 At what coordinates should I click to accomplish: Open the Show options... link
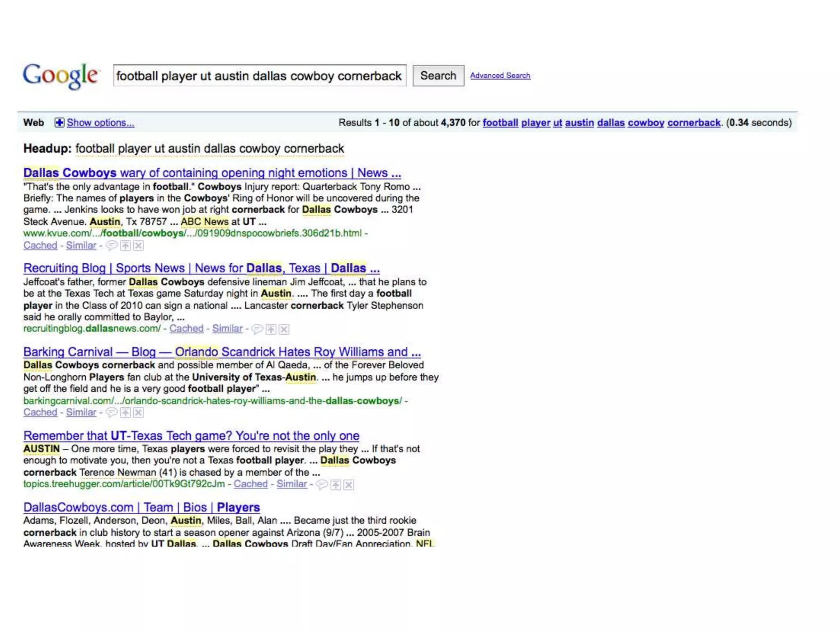(100, 123)
